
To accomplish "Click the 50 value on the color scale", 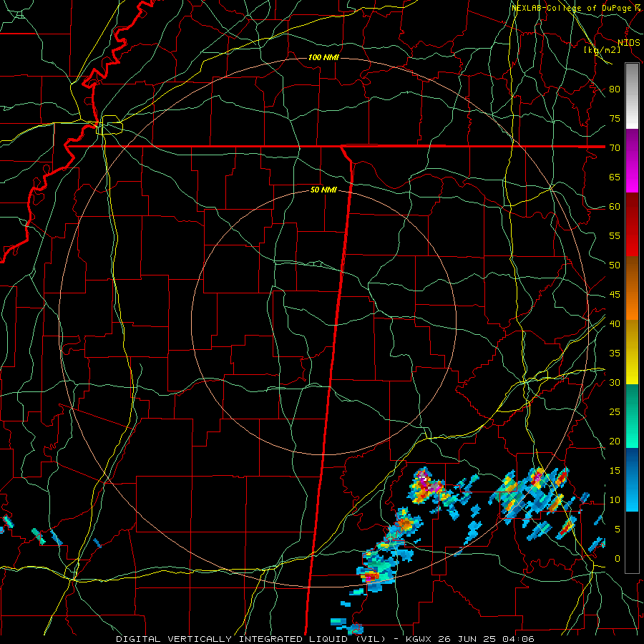I will click(615, 265).
